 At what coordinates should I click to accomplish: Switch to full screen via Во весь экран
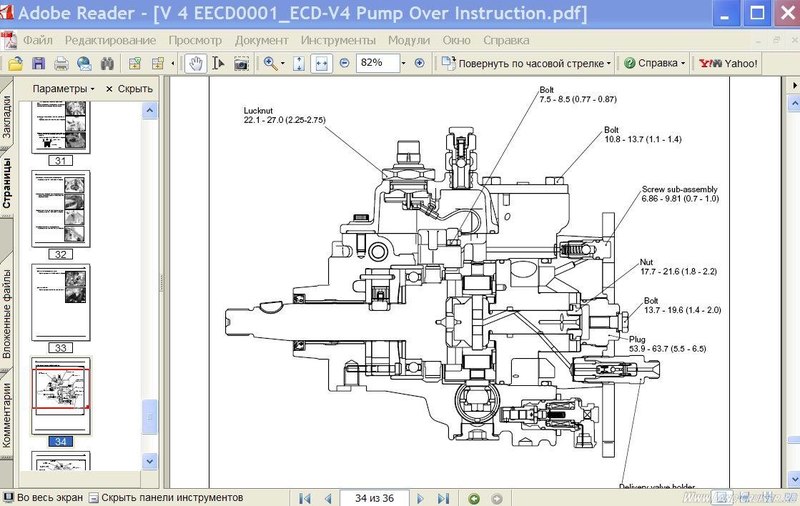point(43,497)
